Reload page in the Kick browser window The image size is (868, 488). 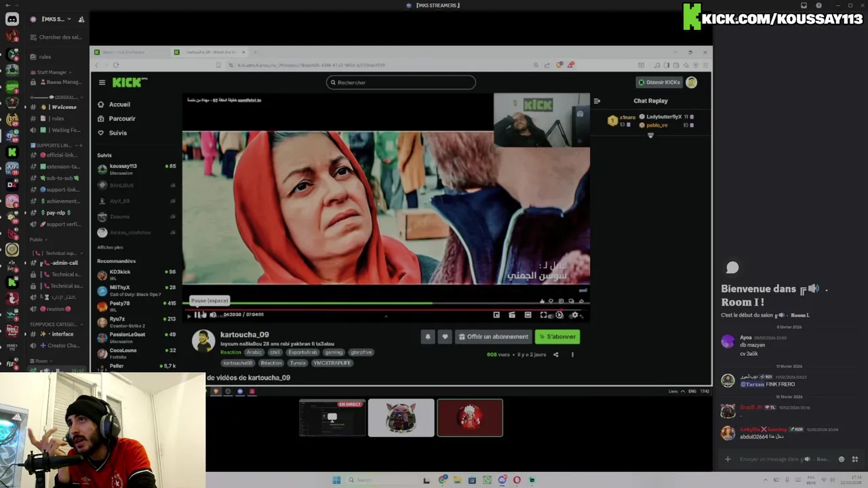pos(116,65)
